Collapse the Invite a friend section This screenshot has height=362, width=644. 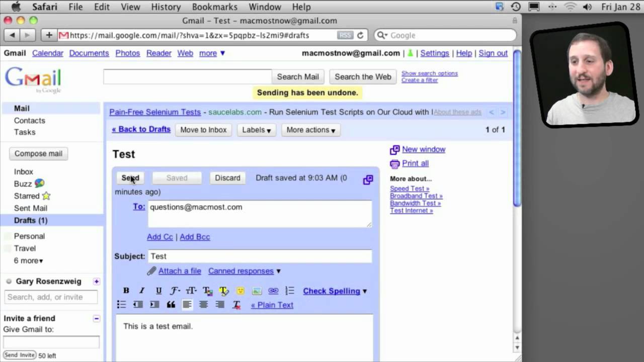tap(96, 318)
